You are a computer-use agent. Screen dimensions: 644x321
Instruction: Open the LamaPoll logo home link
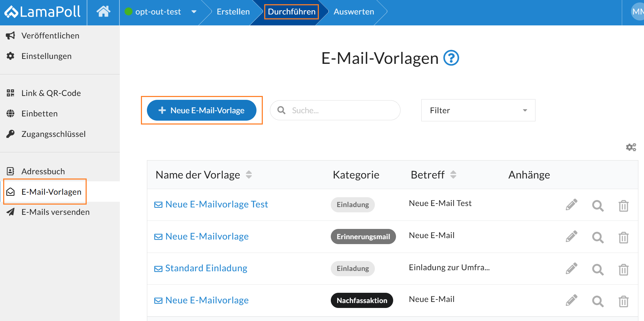pyautogui.click(x=42, y=12)
